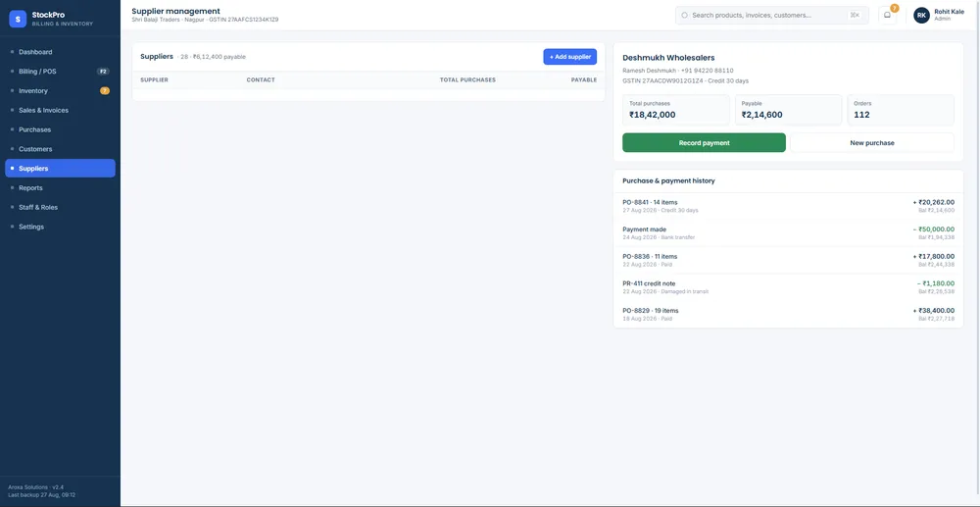The width and height of the screenshot is (980, 507).
Task: Click the RK user avatar
Action: [x=921, y=15]
